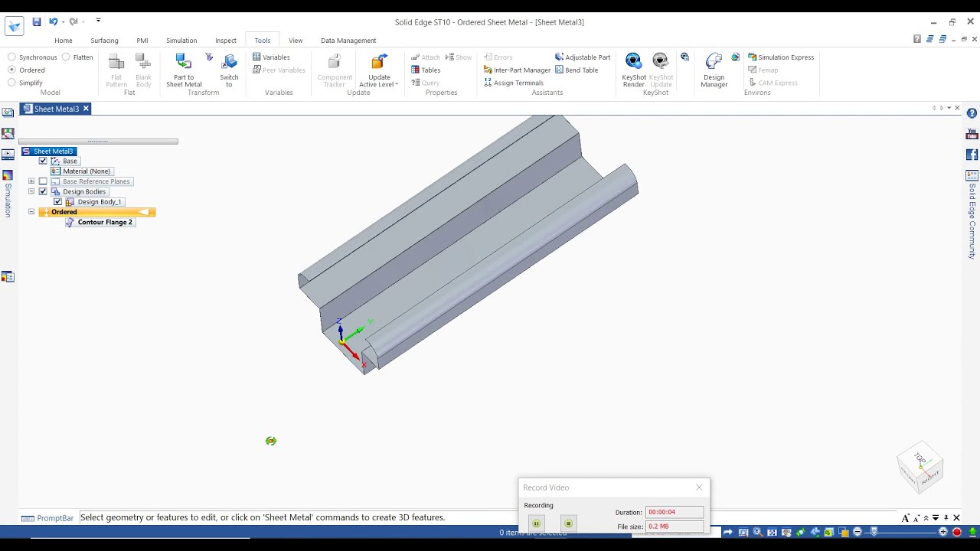Viewport: 980px width, 551px height.
Task: Click the Pan view icon in status bar
Action: [786, 532]
